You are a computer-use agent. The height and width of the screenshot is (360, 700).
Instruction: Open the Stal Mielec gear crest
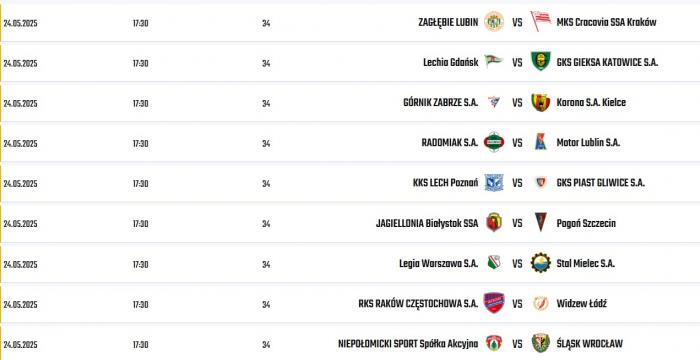point(541,263)
